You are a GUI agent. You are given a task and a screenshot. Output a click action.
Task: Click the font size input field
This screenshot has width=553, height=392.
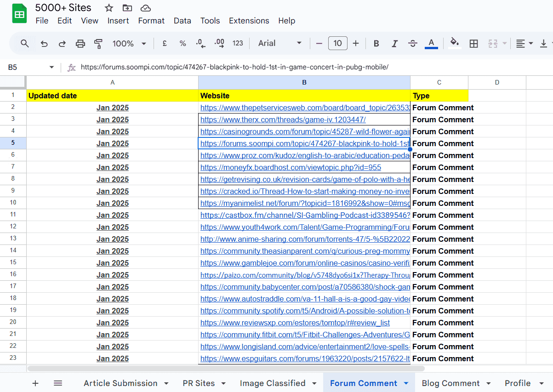(x=337, y=44)
